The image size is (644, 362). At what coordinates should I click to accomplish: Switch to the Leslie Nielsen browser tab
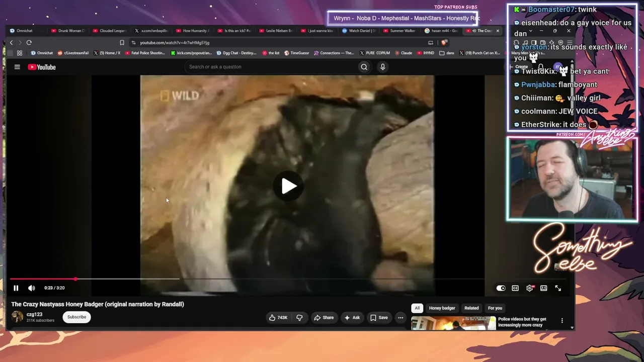coord(276,31)
